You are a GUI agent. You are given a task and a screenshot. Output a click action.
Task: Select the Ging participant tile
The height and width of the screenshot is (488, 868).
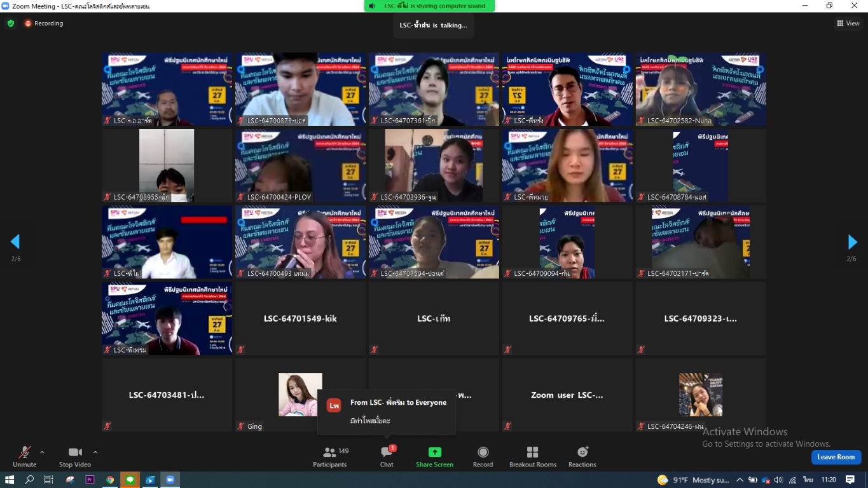pos(300,395)
